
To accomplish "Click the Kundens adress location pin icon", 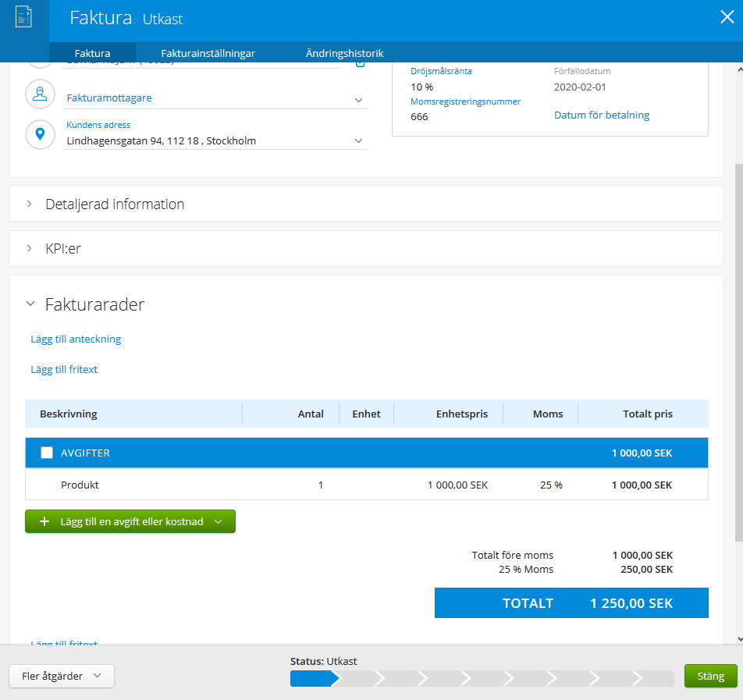I will click(40, 134).
